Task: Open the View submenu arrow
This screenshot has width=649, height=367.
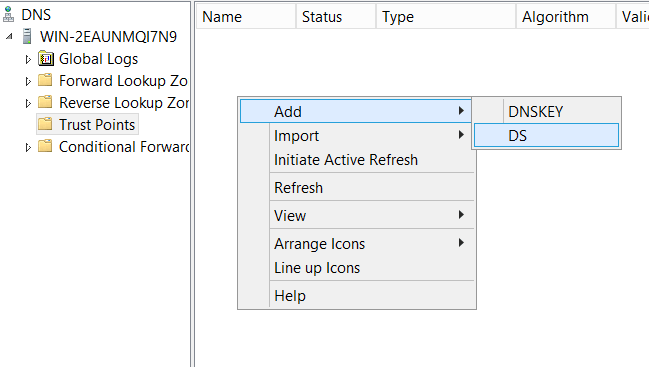Action: 461,214
